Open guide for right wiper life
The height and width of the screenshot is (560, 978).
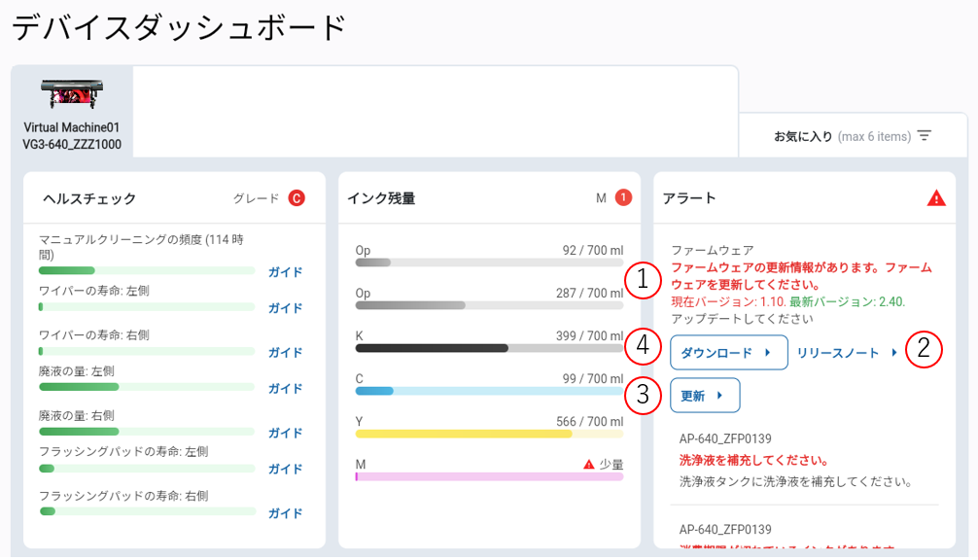coord(285,353)
